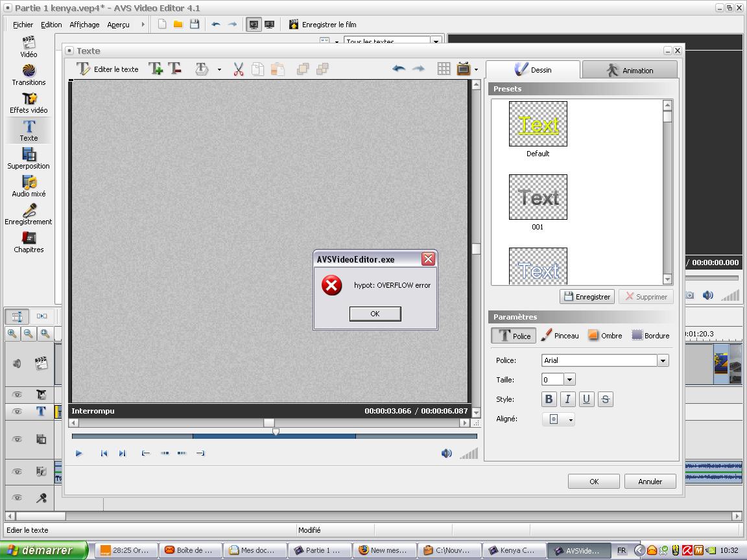Select the Superposition tool

click(29, 155)
